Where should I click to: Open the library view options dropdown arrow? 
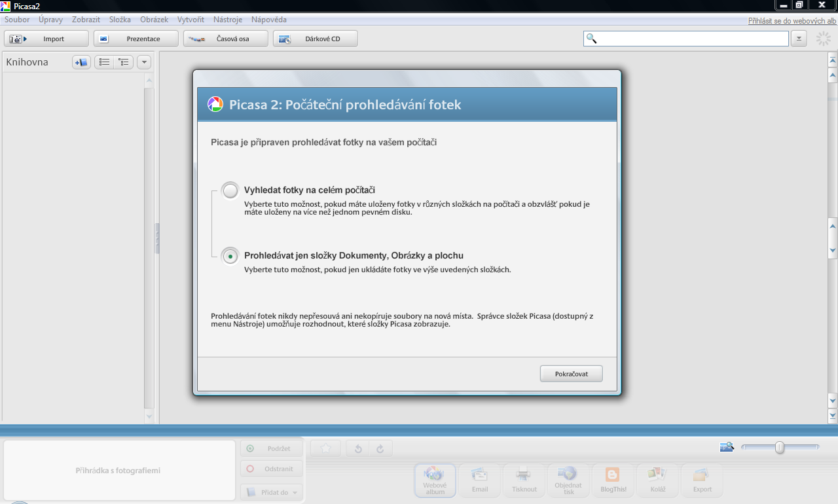[144, 62]
